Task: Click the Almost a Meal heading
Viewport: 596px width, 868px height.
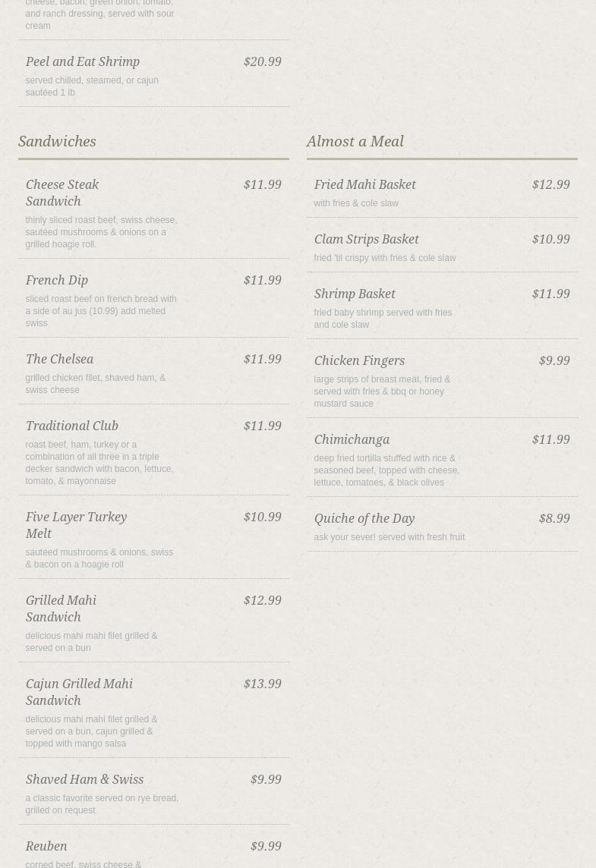Action: [x=355, y=142]
